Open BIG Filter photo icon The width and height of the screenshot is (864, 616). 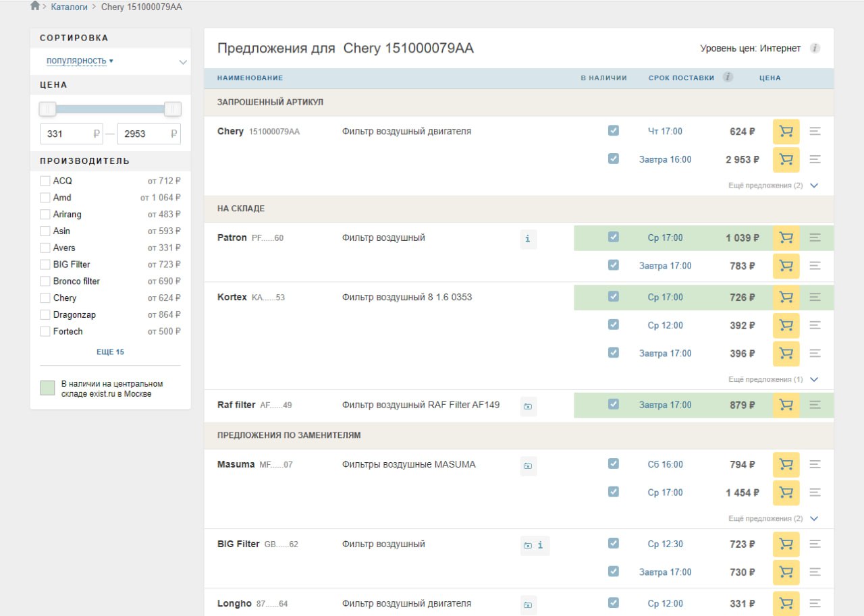pyautogui.click(x=528, y=545)
